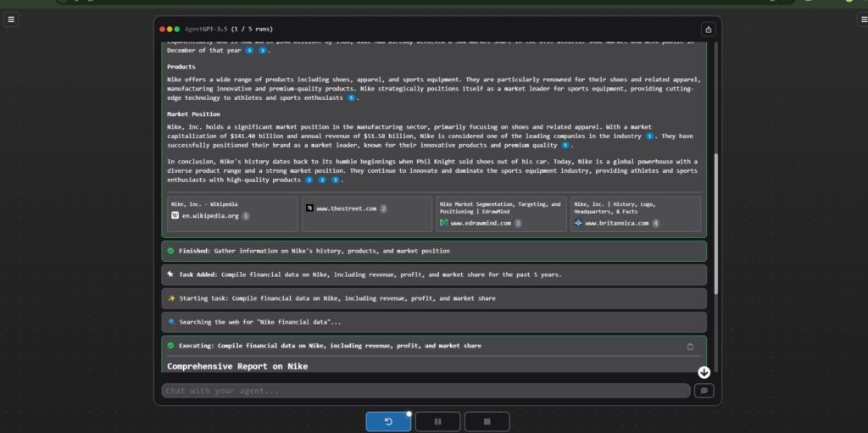This screenshot has width=868, height=433.
Task: Open the left sidebar hamburger menu
Action: 10,19
